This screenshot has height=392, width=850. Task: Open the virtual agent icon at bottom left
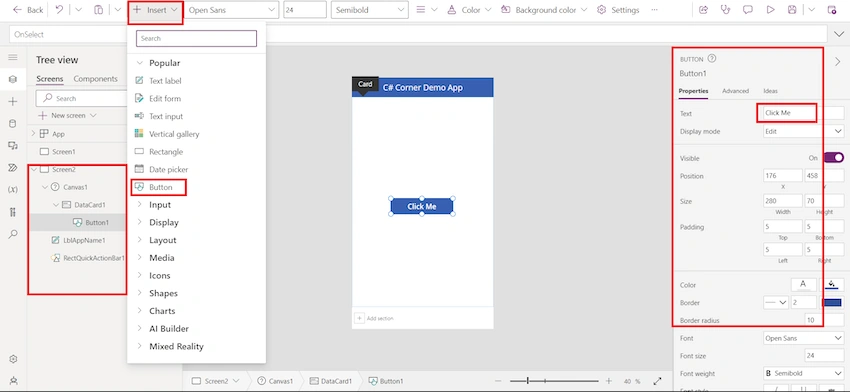pyautogui.click(x=13, y=381)
